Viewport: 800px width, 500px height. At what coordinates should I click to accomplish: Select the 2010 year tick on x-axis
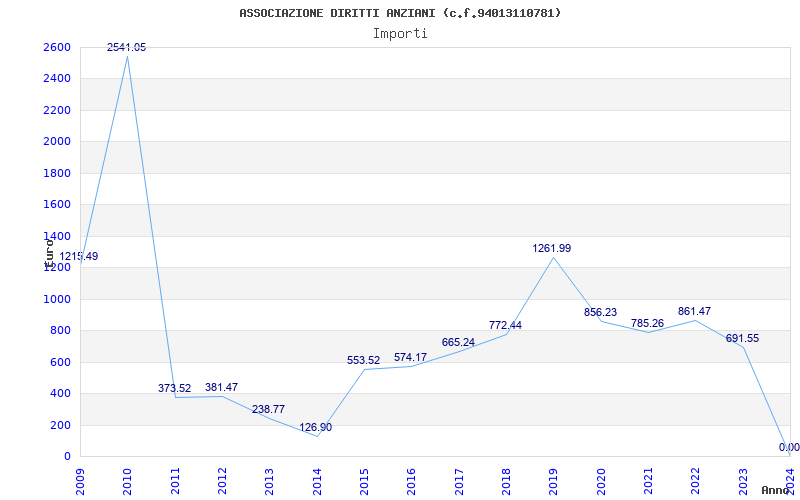point(127,478)
